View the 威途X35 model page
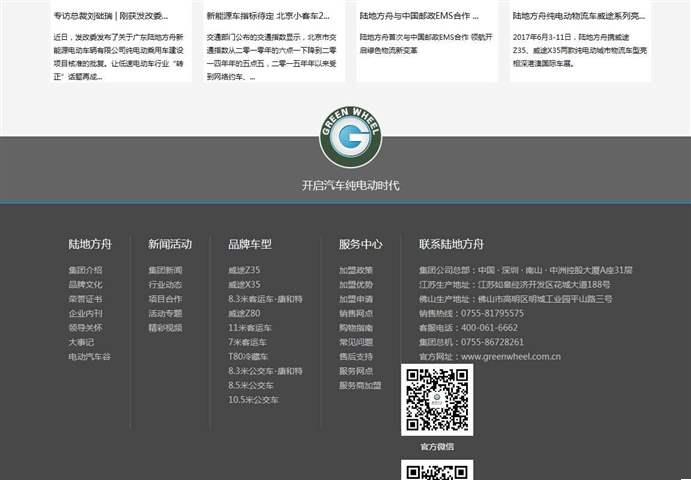The width and height of the screenshot is (691, 480). pyautogui.click(x=244, y=285)
